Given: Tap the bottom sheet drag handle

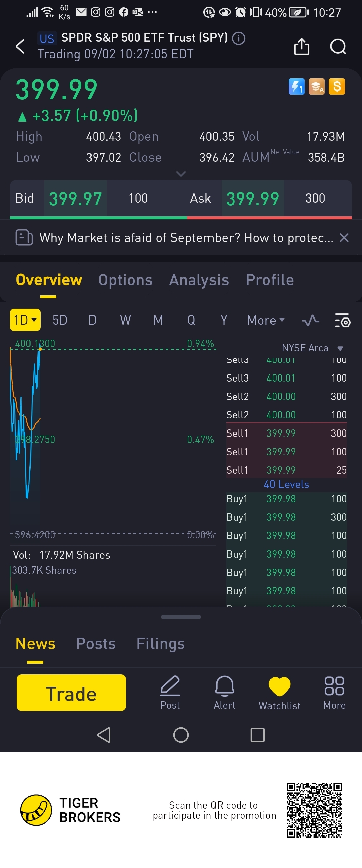Looking at the screenshot, I should [x=181, y=617].
